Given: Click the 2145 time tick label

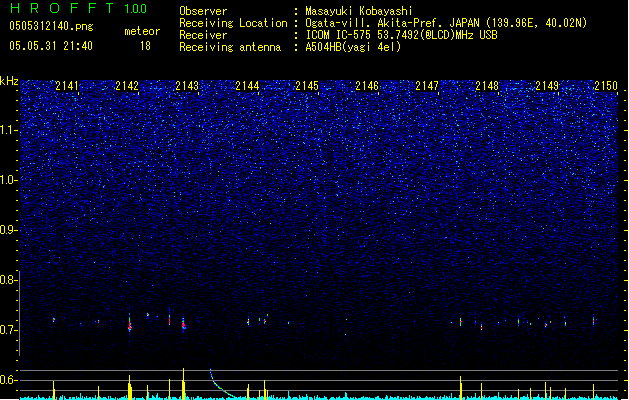Looking at the screenshot, I should [x=307, y=86].
